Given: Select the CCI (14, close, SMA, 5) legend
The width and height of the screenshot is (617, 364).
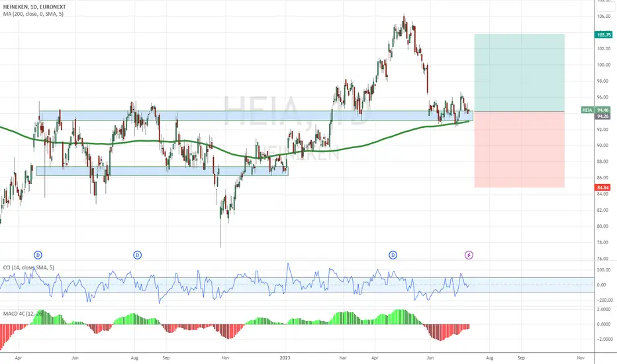Looking at the screenshot, I should tap(28, 267).
